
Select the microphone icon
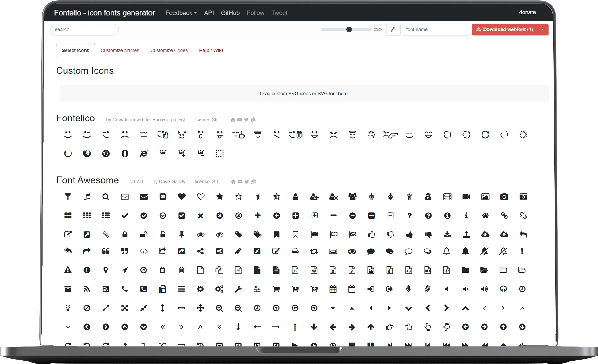[x=408, y=289]
